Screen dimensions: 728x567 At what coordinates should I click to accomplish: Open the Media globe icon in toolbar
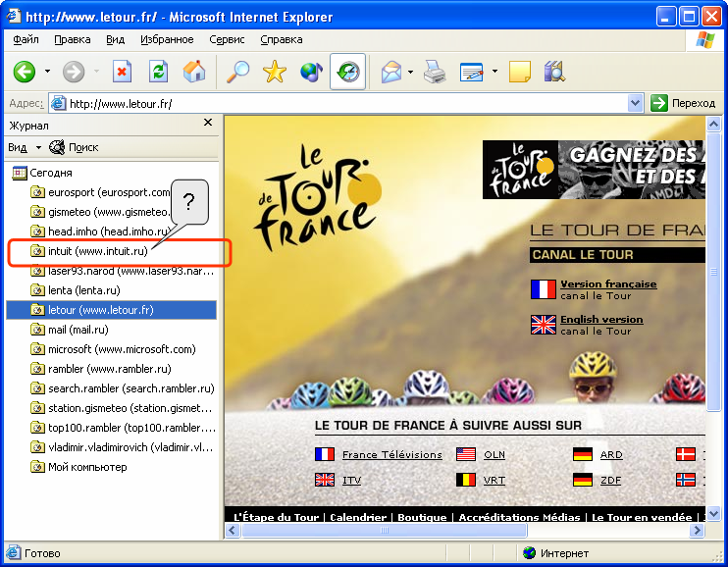pyautogui.click(x=311, y=72)
